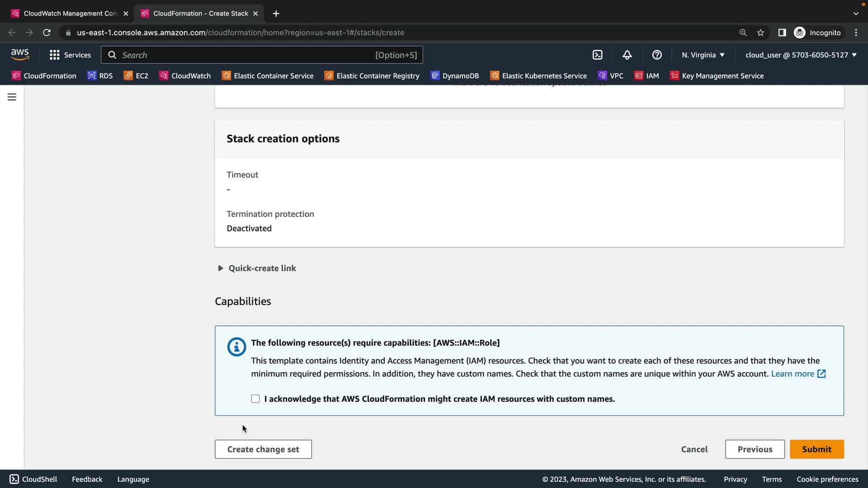This screenshot has height=488, width=868.
Task: Check the IAM resources acknowledgement checkbox
Action: [x=255, y=399]
